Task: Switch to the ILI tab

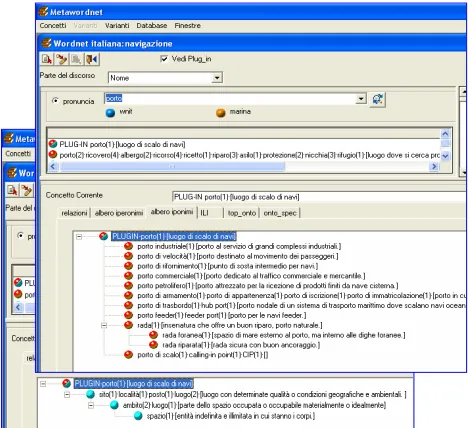Action: (210, 213)
